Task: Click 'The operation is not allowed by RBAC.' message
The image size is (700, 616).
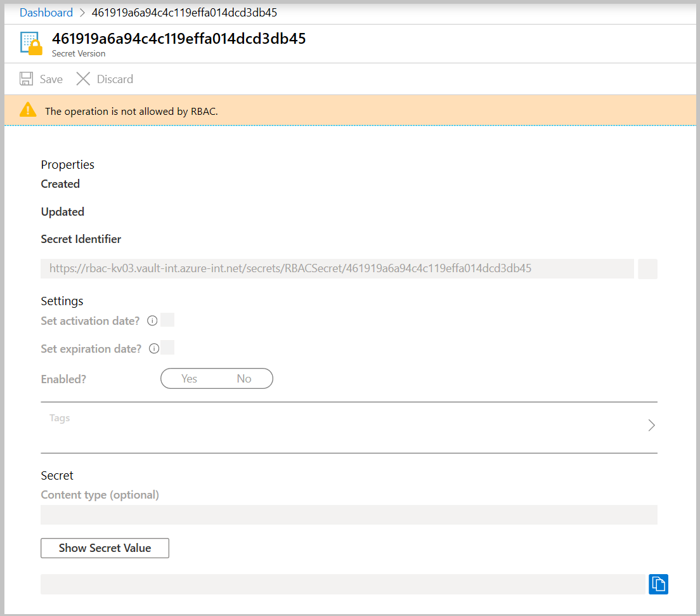Action: [131, 111]
